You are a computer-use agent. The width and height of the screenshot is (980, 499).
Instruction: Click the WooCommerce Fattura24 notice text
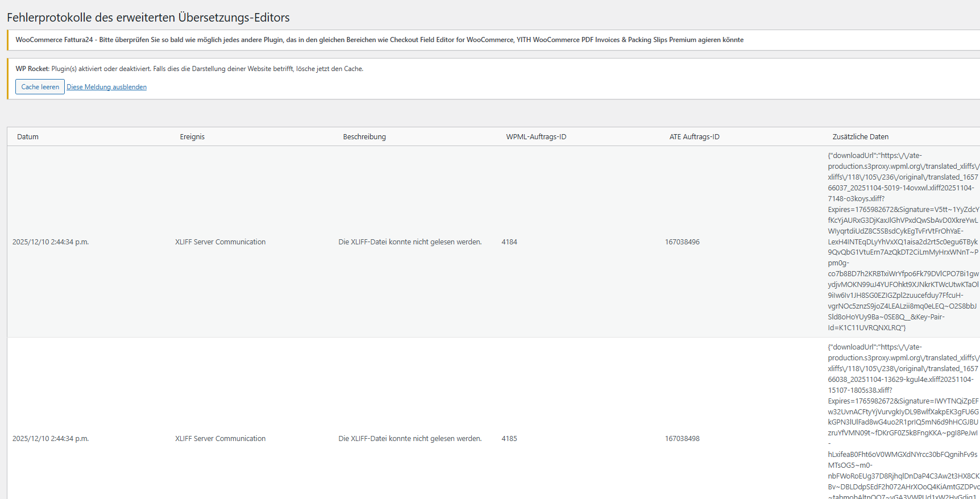(379, 40)
